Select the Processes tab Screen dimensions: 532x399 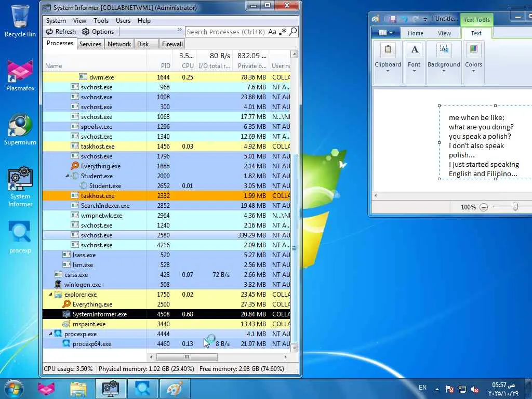tap(60, 43)
